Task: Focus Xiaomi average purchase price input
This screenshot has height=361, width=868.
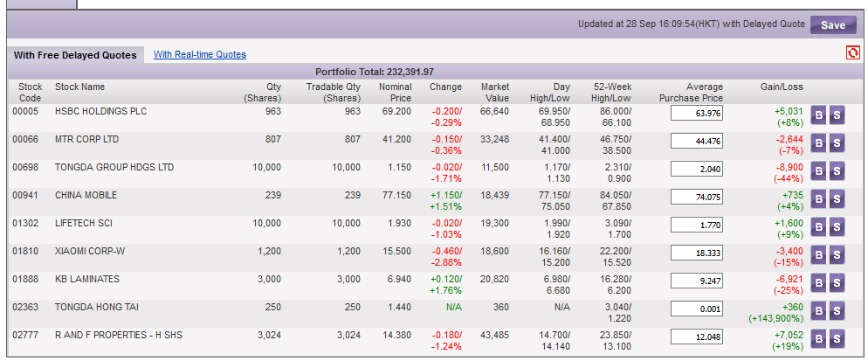Action: coord(697,253)
